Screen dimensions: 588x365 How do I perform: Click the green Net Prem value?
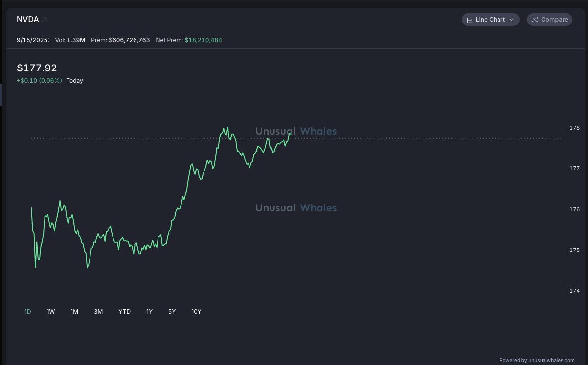click(204, 40)
